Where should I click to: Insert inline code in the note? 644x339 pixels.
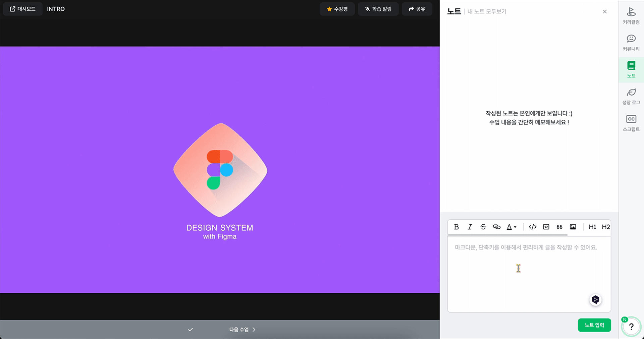coord(532,227)
